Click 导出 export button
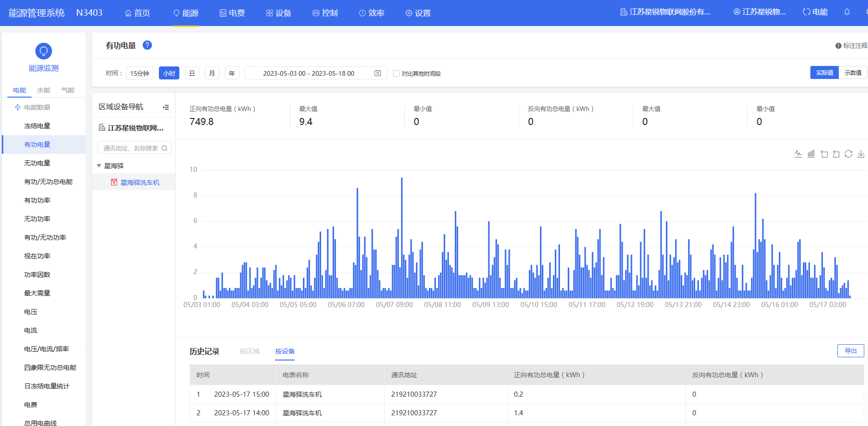The image size is (868, 426). click(x=851, y=351)
